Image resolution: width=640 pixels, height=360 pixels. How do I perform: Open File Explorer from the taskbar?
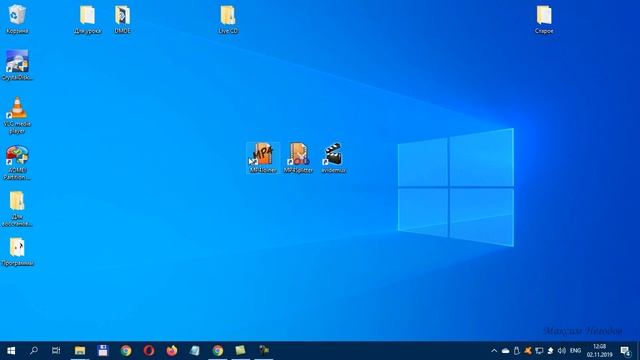point(80,351)
